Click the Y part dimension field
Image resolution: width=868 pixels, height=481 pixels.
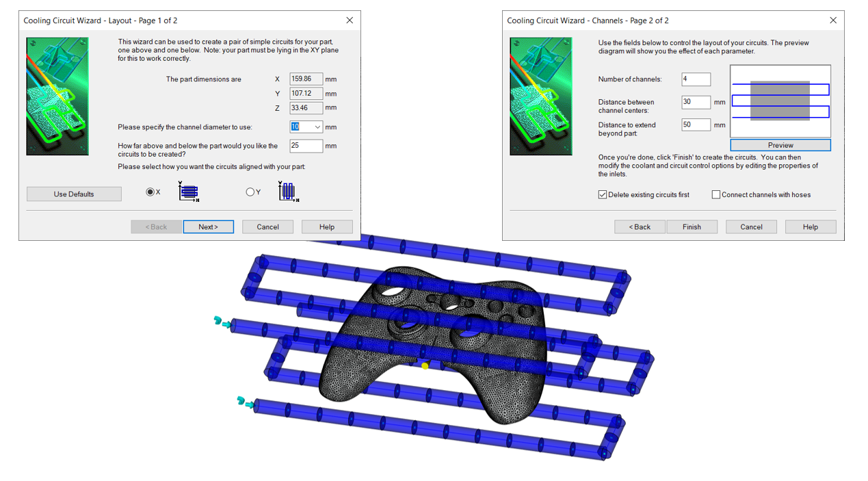tap(306, 94)
